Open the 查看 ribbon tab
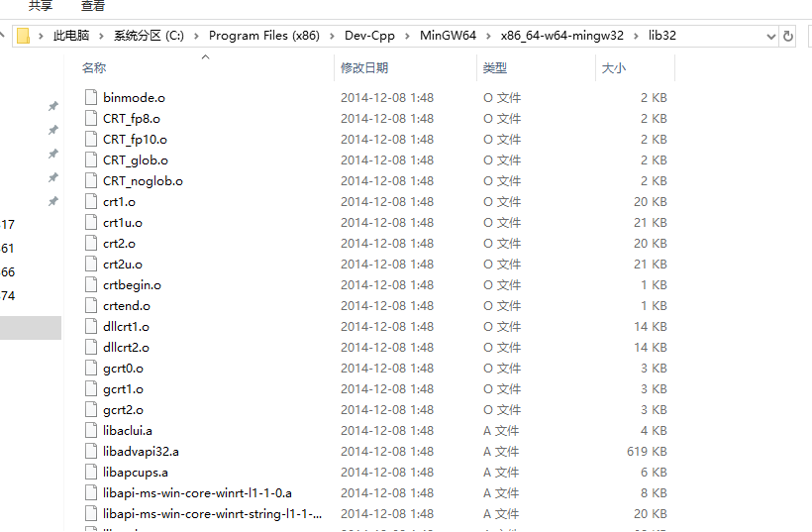The image size is (812, 532). coord(93,6)
